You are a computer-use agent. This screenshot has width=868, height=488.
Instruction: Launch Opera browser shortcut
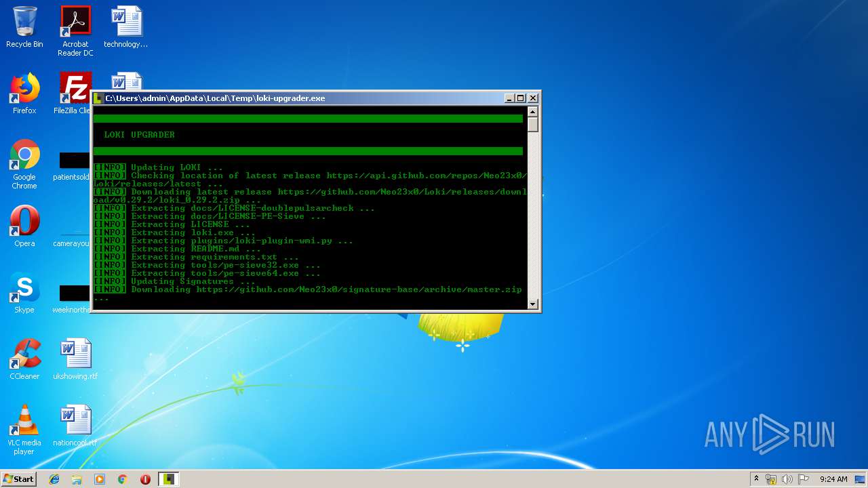click(24, 226)
